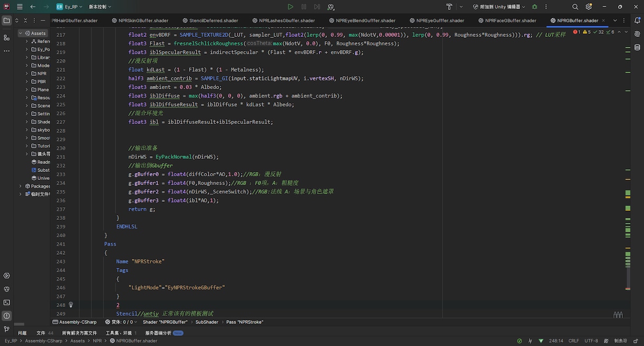The width and height of the screenshot is (644, 346).
Task: Click the UTF-8 encoding indicator
Action: 591,341
